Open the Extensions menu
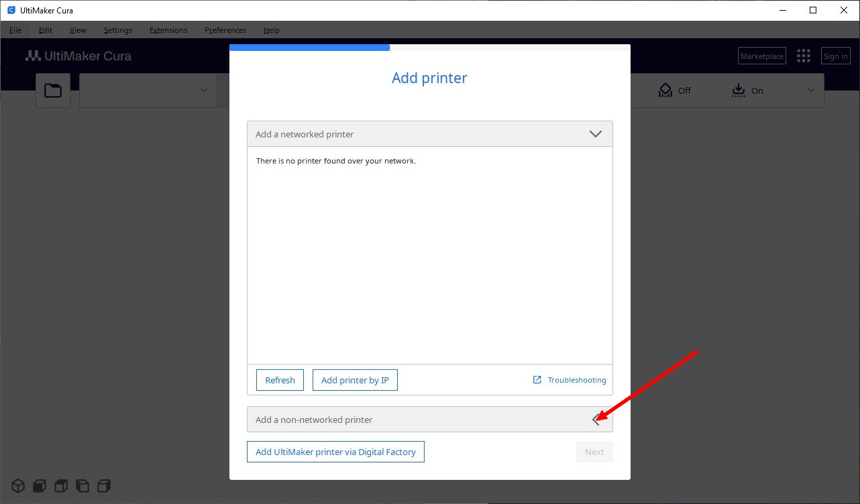The image size is (860, 504). coord(168,30)
